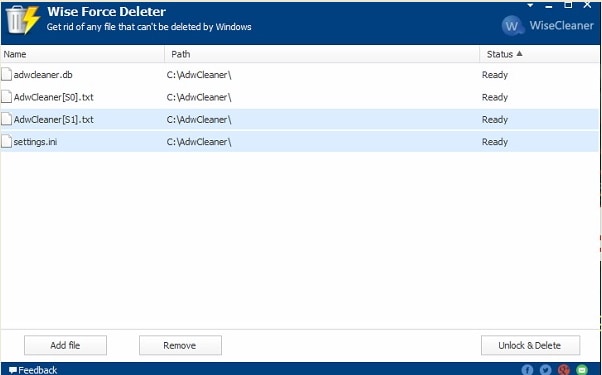Click the Ready status of AdwCleaner[S0].txt

point(495,97)
